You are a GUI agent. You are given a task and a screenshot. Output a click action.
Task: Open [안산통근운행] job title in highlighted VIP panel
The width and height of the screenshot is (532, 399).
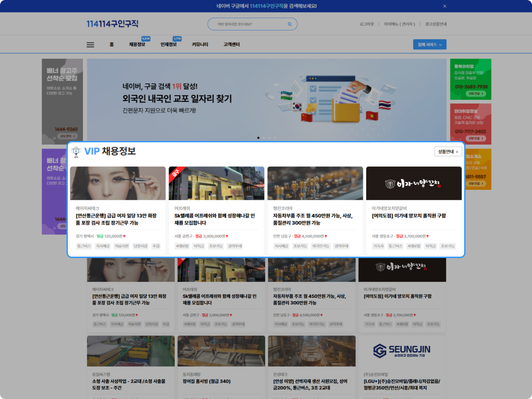click(x=116, y=219)
